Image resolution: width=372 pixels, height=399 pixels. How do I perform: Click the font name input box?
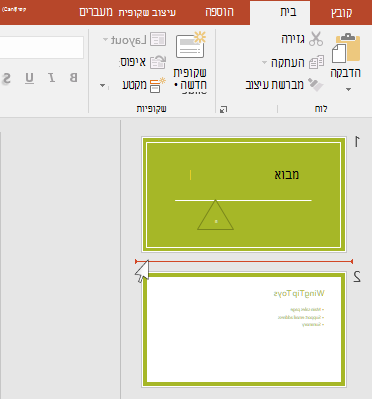click(x=42, y=47)
